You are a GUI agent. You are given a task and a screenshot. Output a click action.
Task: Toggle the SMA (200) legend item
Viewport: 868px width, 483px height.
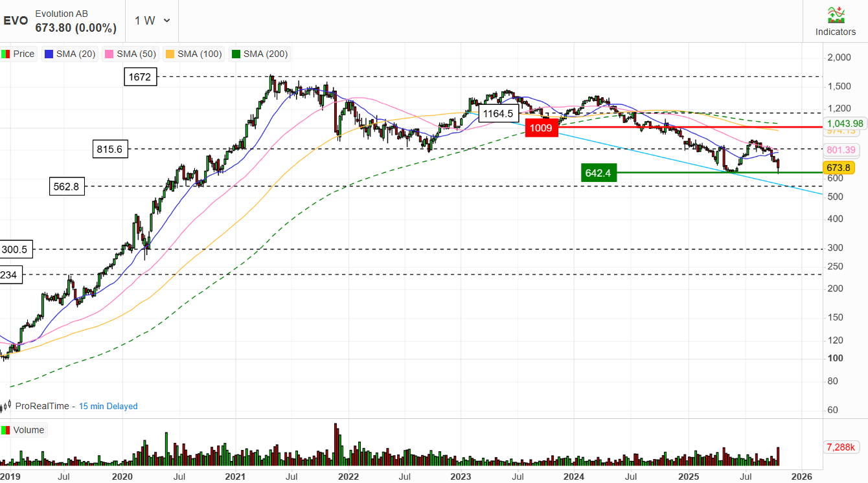coord(260,54)
